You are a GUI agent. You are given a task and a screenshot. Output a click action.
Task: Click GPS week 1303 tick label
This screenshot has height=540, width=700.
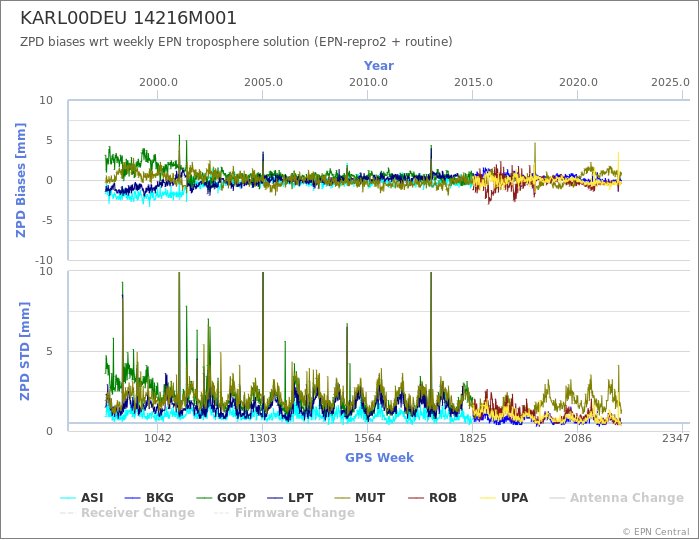(263, 438)
